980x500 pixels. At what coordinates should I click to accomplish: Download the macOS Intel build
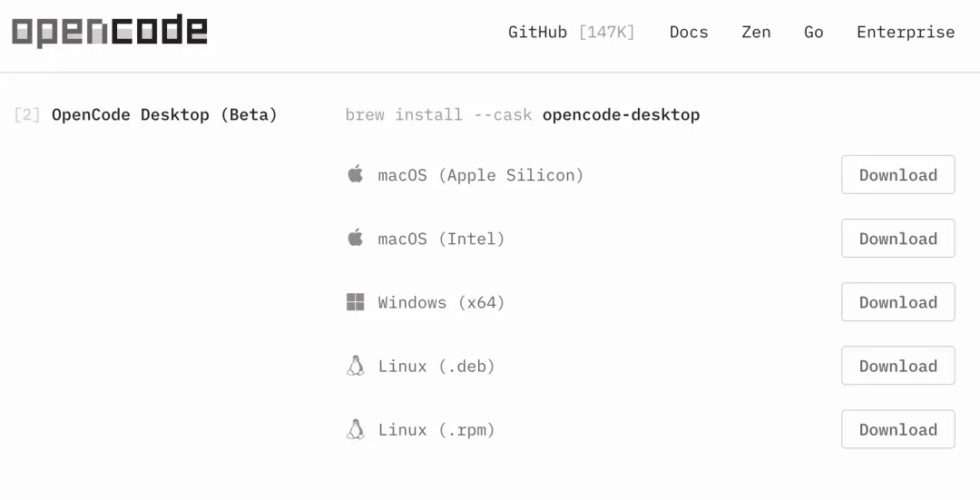(x=897, y=239)
